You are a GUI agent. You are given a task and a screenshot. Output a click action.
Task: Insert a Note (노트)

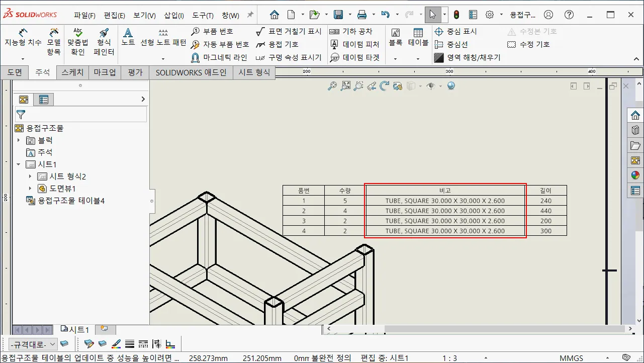(128, 38)
